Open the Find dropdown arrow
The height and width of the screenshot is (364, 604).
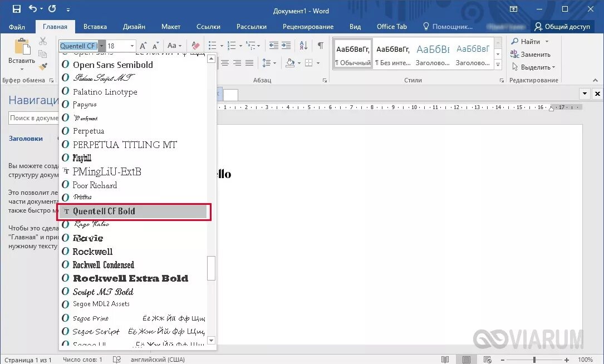tap(547, 41)
